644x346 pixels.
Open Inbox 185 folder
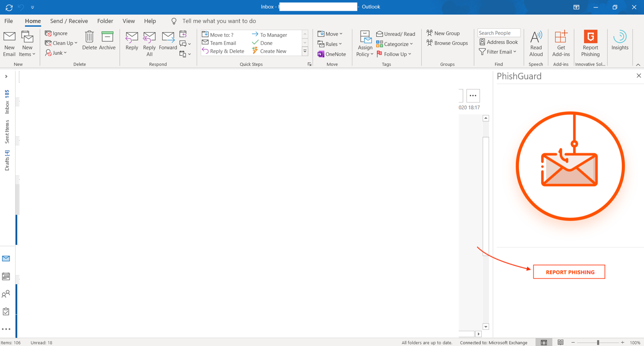point(7,101)
